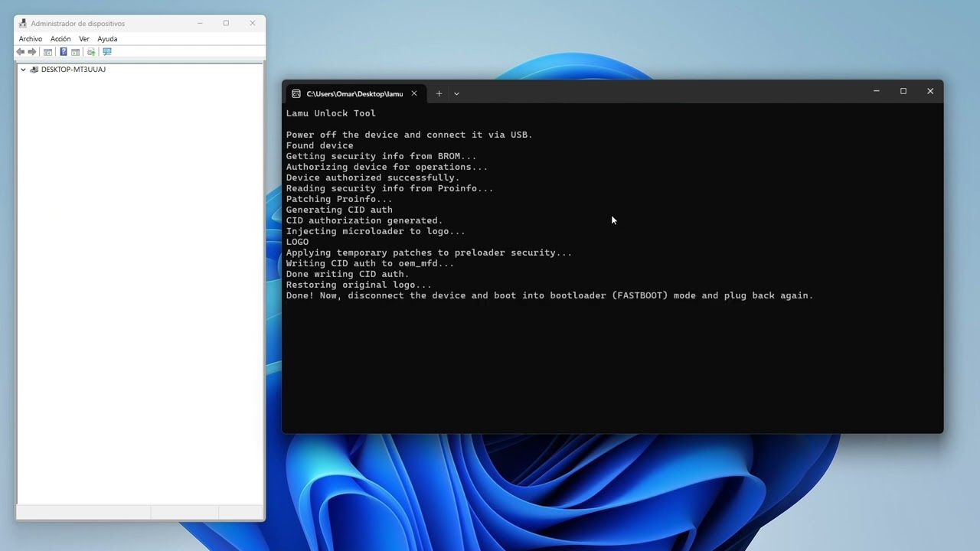Image resolution: width=980 pixels, height=551 pixels.
Task: Open the Ver menu
Action: tap(84, 39)
